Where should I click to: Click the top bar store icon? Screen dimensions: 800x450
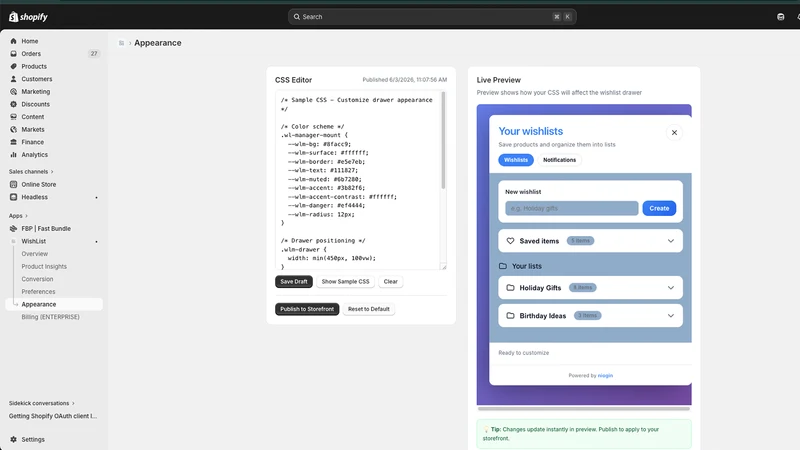tap(781, 17)
